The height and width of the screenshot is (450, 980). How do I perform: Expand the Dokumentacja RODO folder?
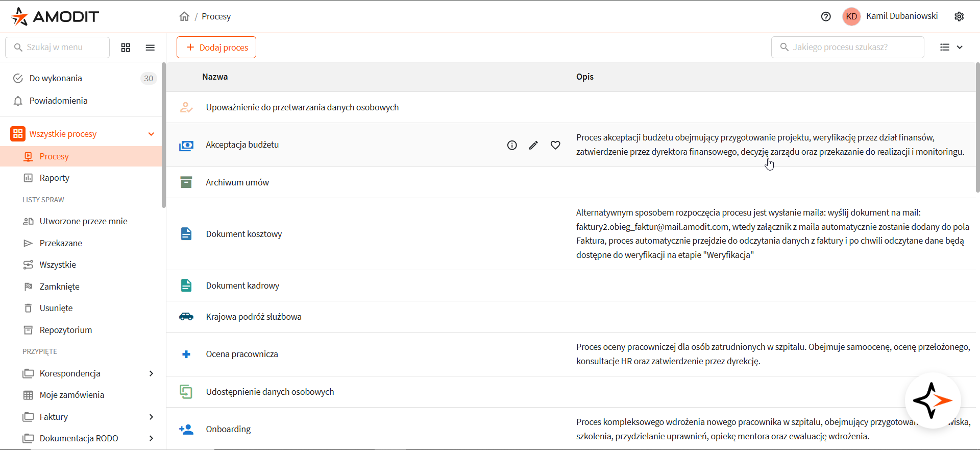coord(151,438)
